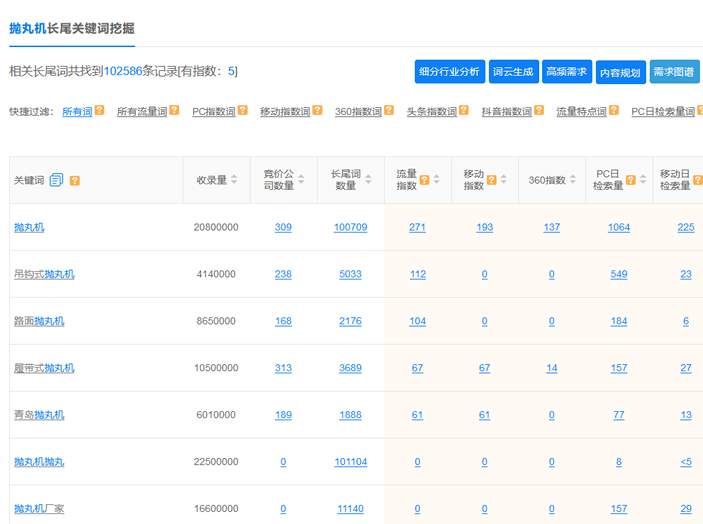Click the copy keywords icon beside 关键词 header
Image resolution: width=703 pixels, height=524 pixels.
[56, 180]
